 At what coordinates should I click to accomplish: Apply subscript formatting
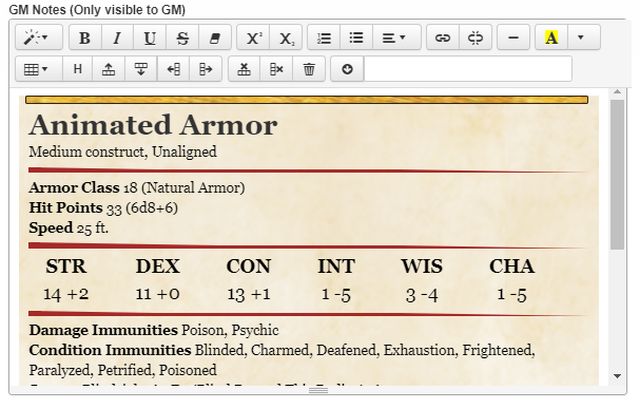tap(286, 38)
